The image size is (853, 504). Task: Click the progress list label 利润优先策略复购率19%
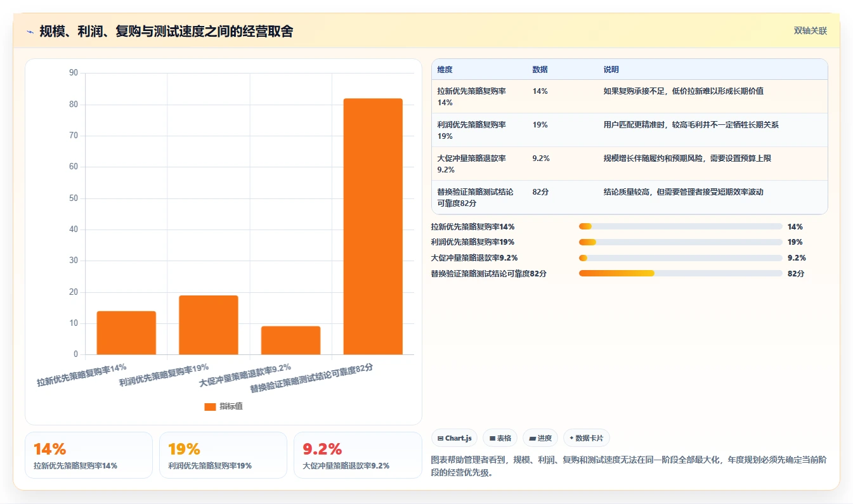[x=472, y=242]
